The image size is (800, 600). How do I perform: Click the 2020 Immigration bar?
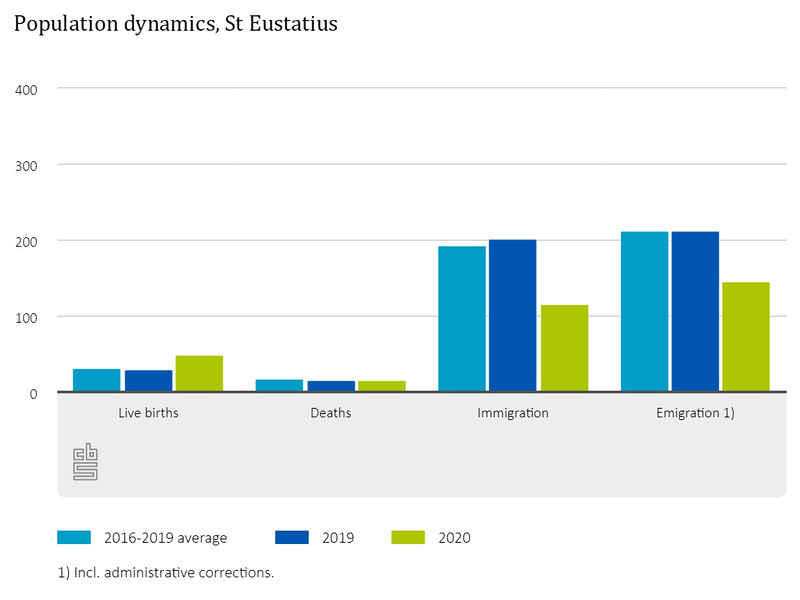coord(564,349)
